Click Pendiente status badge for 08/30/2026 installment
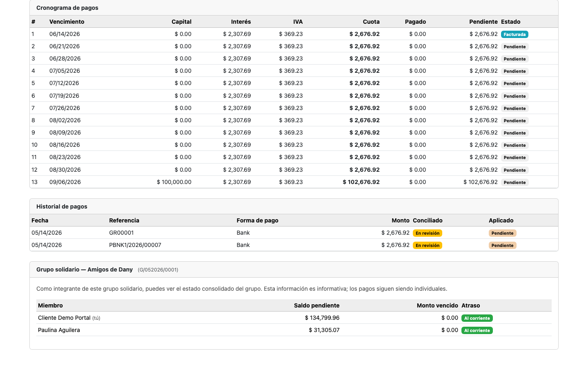588x368 pixels. (514, 170)
